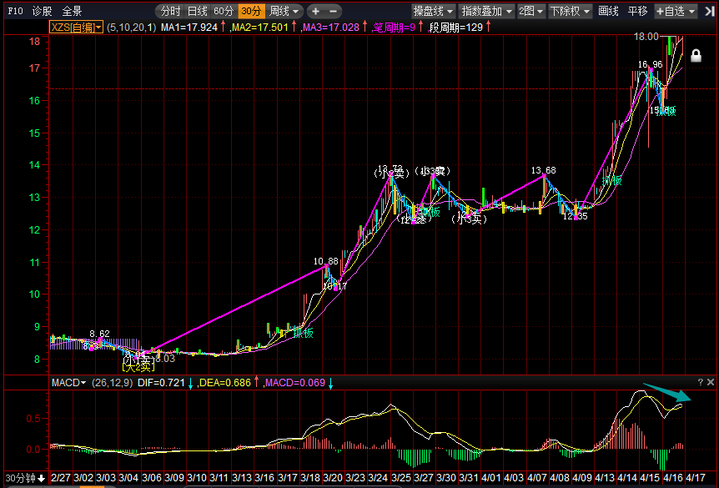
Task: Open the 操盘线 dropdown
Action: click(433, 11)
